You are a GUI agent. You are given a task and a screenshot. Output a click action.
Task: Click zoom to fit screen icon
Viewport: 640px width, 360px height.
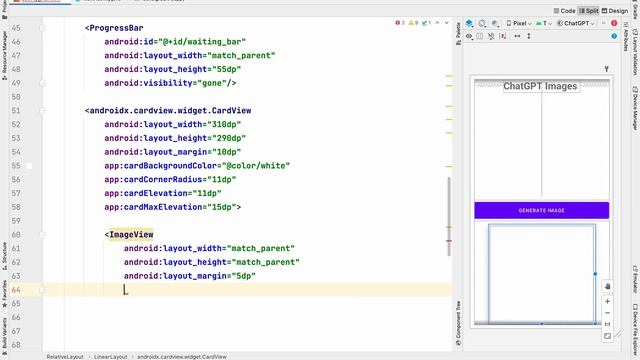tap(607, 336)
